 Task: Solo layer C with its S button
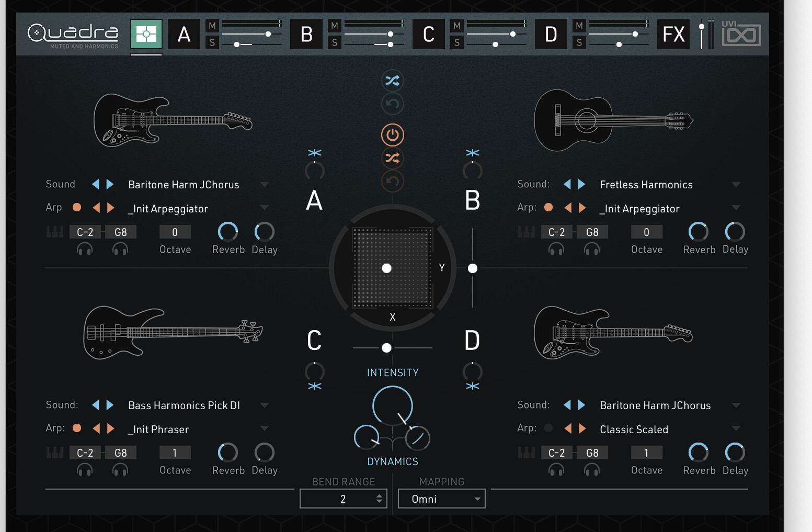pos(457,42)
